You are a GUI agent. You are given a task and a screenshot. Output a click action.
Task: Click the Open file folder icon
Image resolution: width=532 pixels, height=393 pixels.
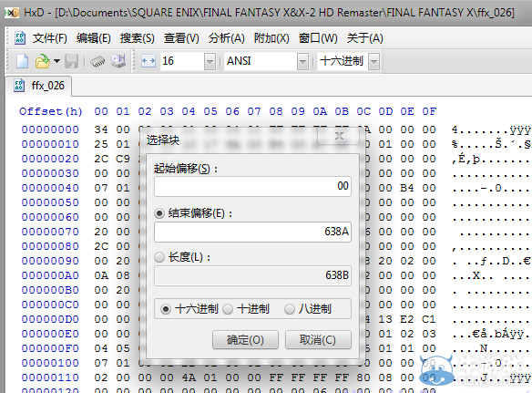coord(43,61)
